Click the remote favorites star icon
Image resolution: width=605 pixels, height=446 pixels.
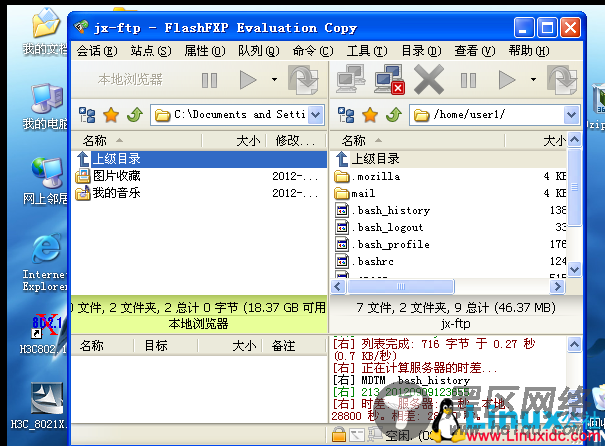tap(370, 115)
